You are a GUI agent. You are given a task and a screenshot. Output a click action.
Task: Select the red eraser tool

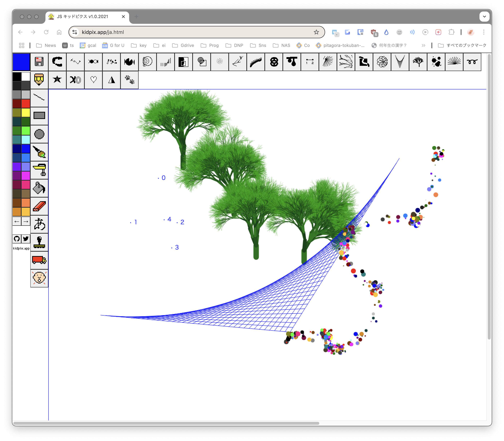pos(39,206)
